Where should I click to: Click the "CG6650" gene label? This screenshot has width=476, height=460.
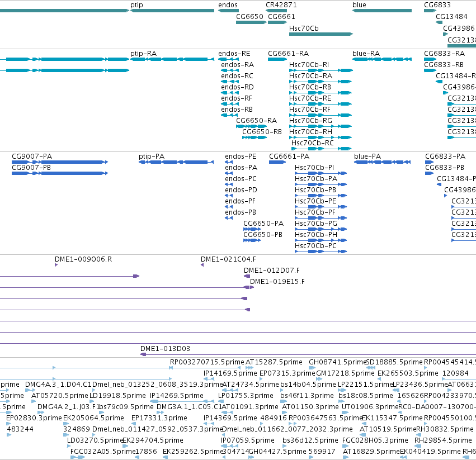coord(249,17)
